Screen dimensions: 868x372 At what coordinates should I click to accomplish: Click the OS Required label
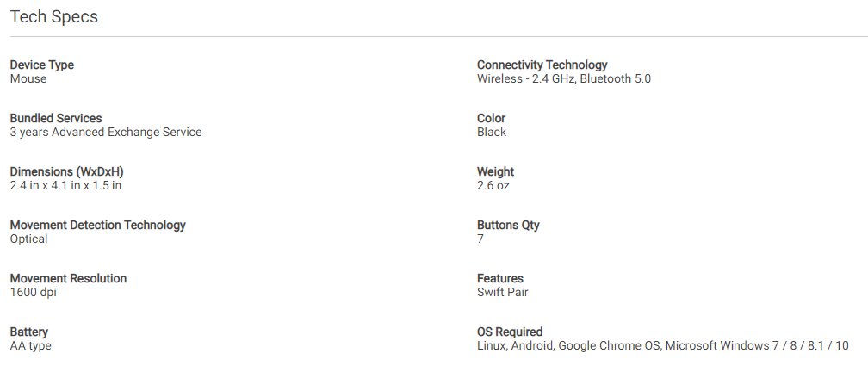510,332
